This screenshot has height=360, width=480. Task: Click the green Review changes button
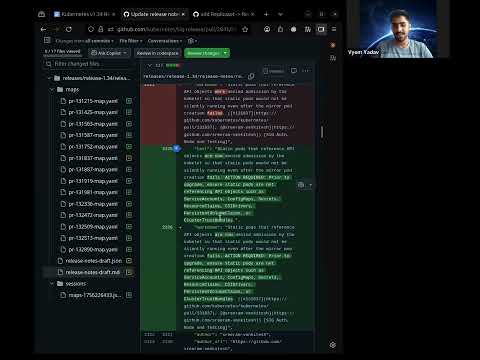click(203, 53)
